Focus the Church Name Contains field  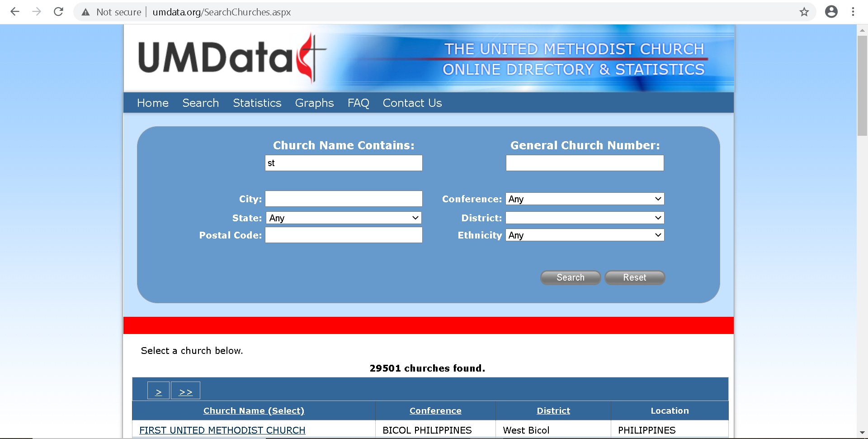[344, 163]
